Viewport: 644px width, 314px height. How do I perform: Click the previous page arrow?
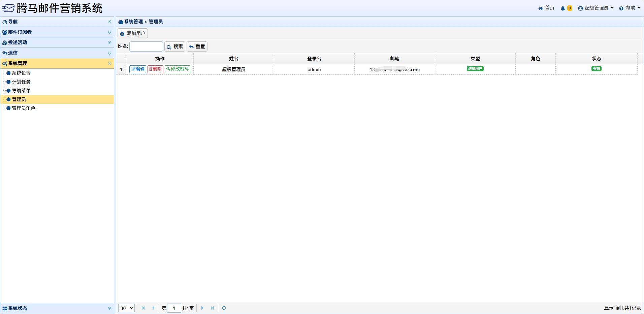coord(153,308)
